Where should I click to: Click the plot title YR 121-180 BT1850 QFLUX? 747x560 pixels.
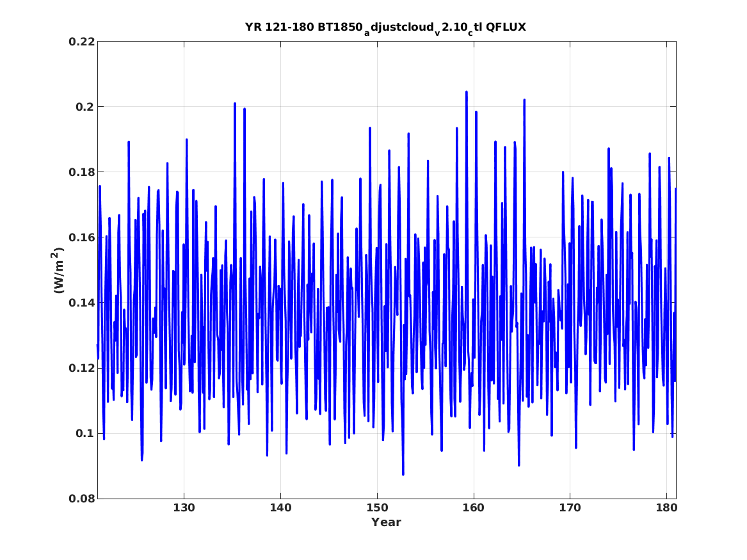point(385,28)
